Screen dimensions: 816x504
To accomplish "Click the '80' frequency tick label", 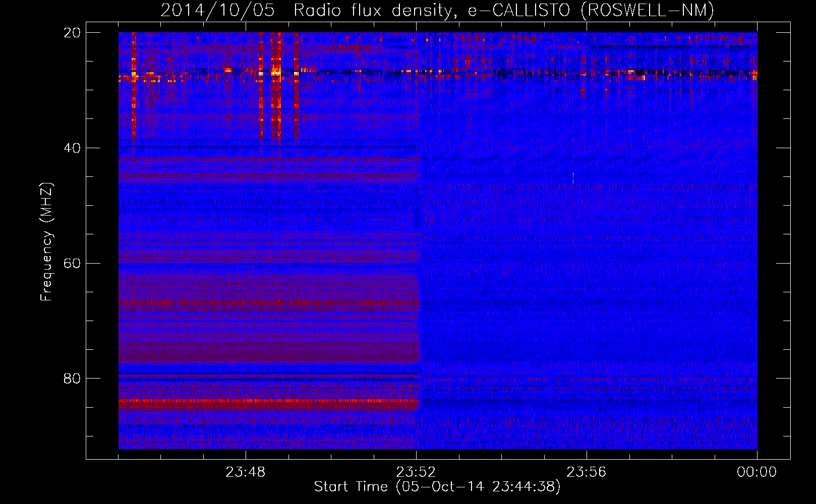I will click(72, 379).
